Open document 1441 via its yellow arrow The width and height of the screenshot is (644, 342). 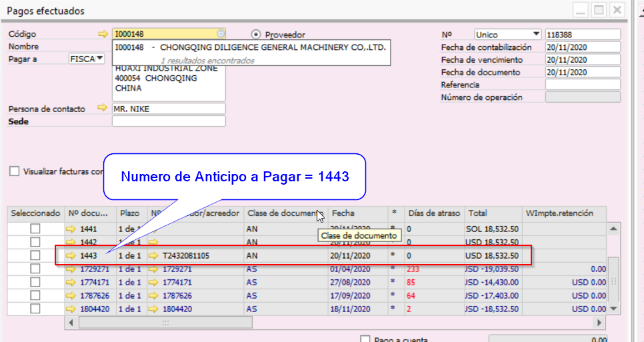[x=72, y=228]
